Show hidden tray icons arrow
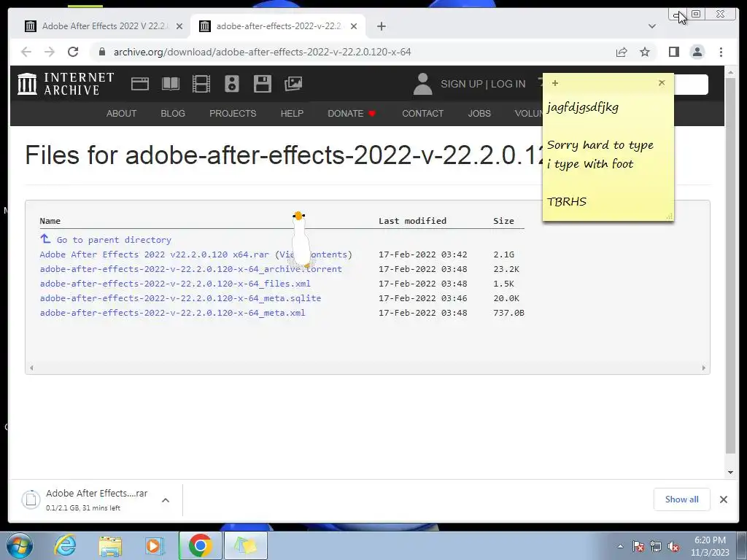The height and width of the screenshot is (560, 747). 620,546
